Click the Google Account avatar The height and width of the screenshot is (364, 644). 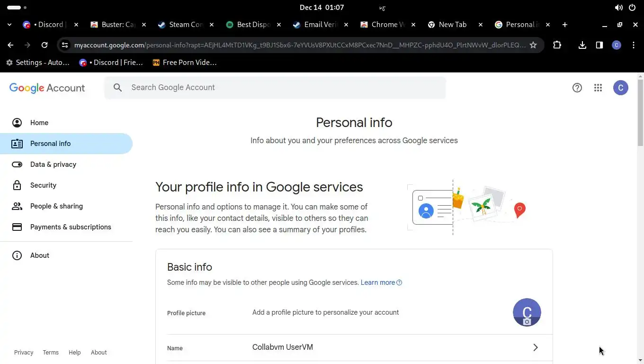tap(620, 88)
